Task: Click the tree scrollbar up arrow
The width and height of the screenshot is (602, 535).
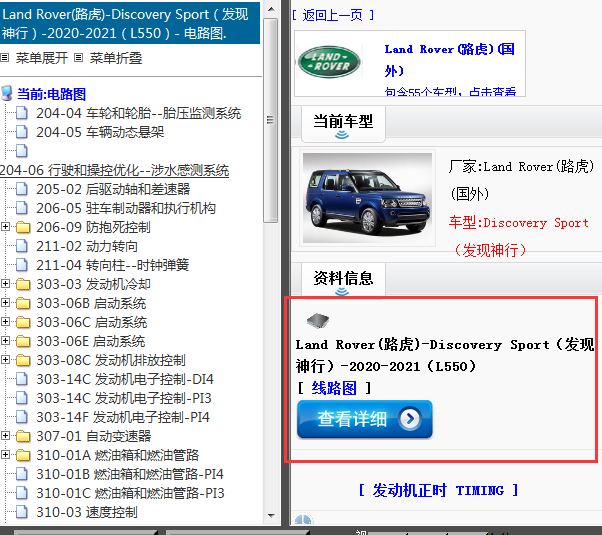Action: click(271, 9)
